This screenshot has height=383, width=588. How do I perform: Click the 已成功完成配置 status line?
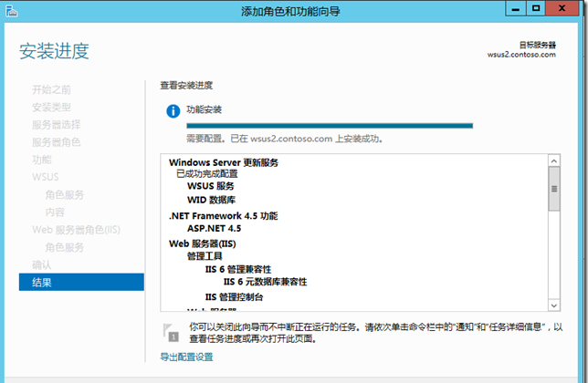pyautogui.click(x=207, y=173)
